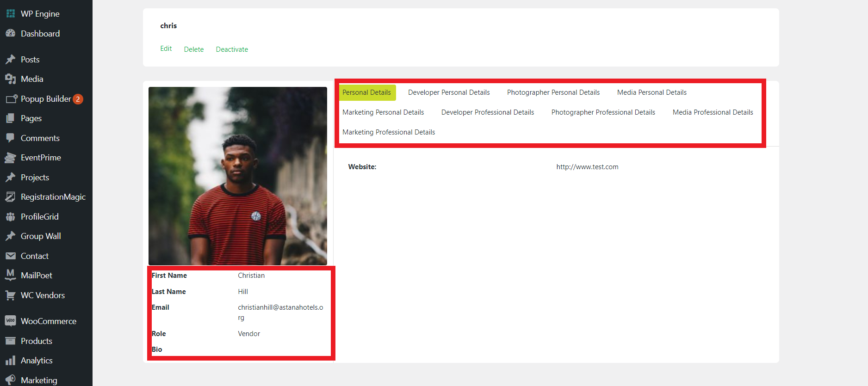This screenshot has height=386, width=868.
Task: Click the user profile photo
Action: [238, 176]
